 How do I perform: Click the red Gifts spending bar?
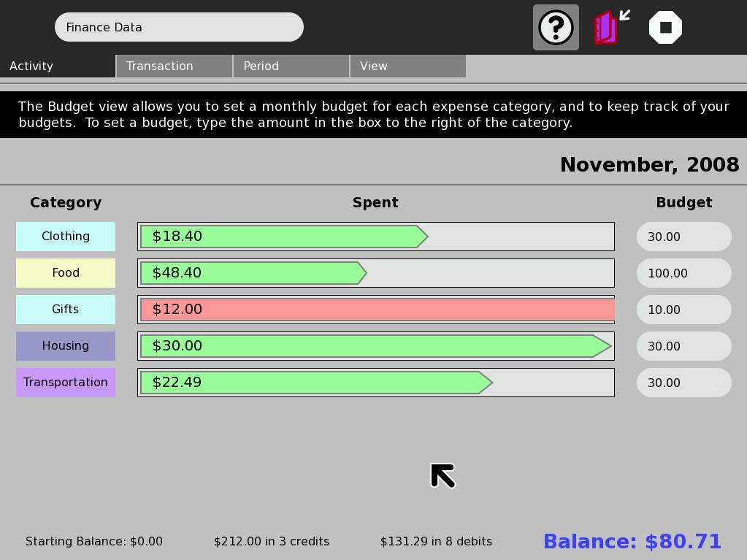point(376,310)
